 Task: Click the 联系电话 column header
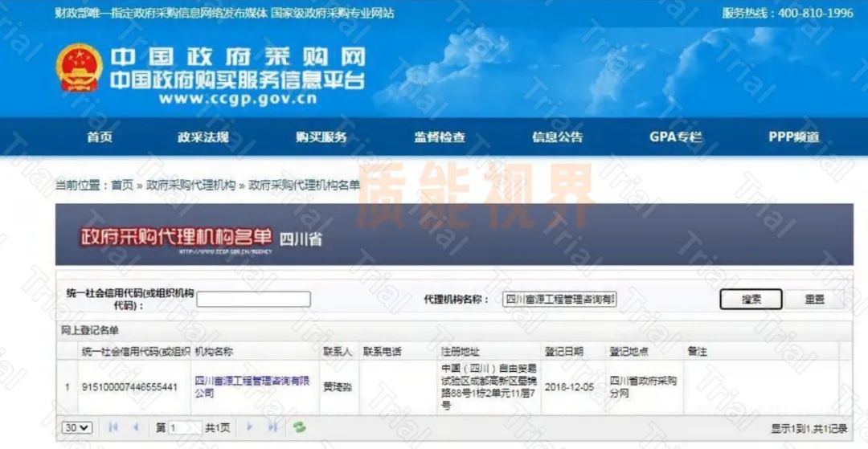[398, 352]
